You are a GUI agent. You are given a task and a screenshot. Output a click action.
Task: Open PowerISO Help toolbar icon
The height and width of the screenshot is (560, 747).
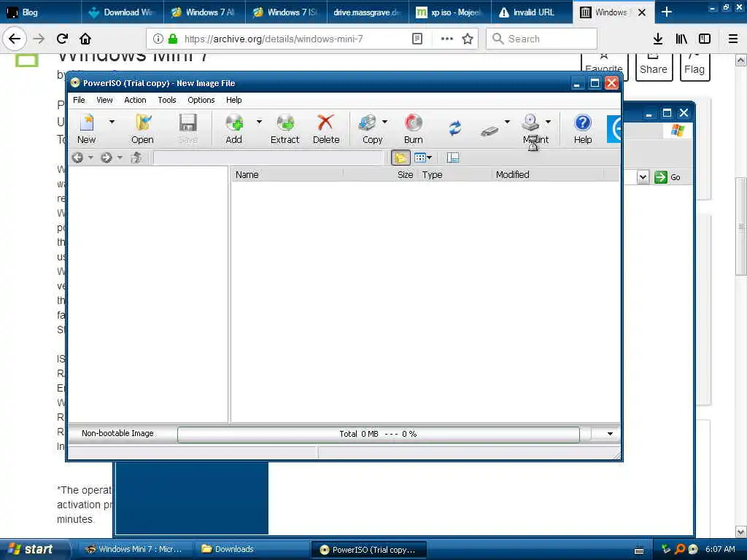pos(583,122)
